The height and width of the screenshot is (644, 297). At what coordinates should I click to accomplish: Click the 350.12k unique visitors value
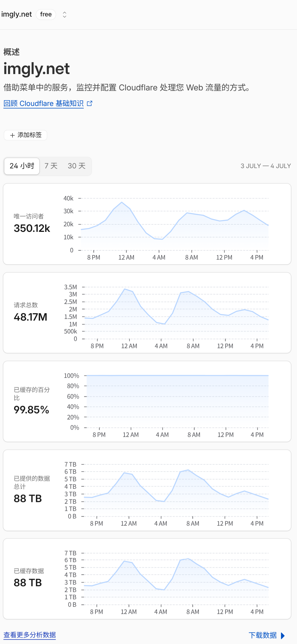(x=32, y=229)
